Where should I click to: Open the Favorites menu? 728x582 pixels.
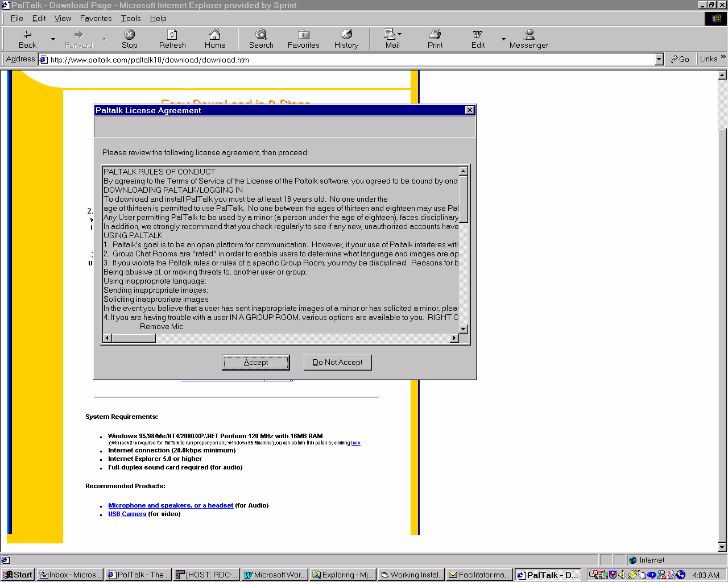click(x=96, y=18)
